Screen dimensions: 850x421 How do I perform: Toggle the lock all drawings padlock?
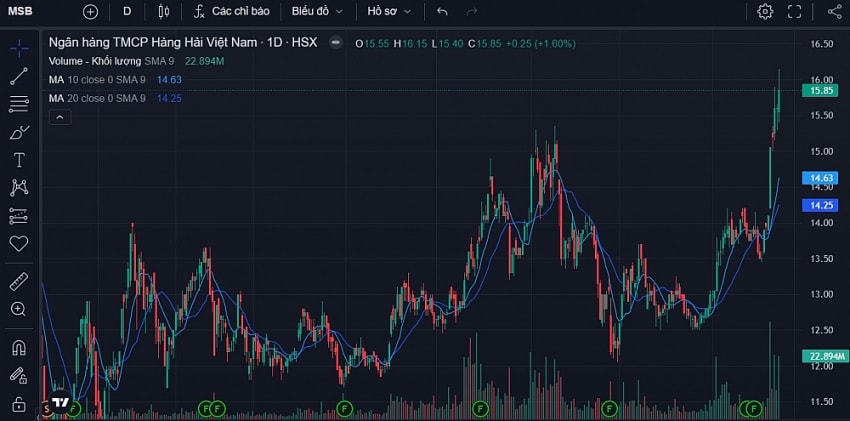19,404
